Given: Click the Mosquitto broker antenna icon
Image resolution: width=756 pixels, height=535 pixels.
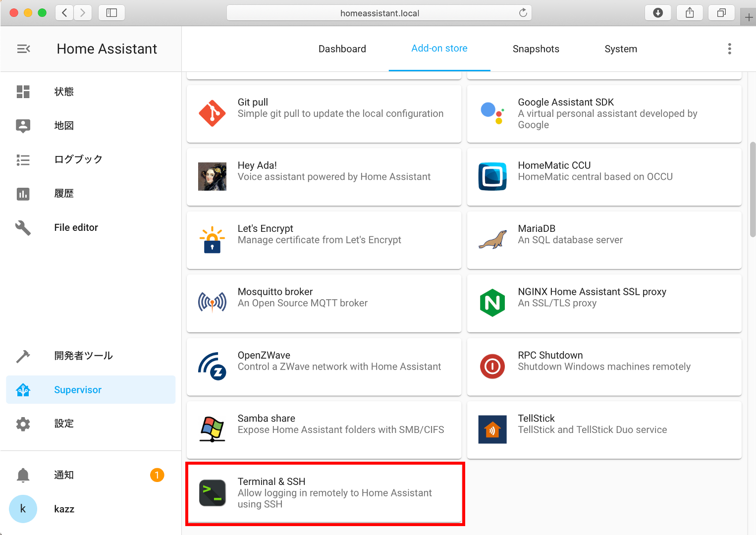Looking at the screenshot, I should [212, 303].
